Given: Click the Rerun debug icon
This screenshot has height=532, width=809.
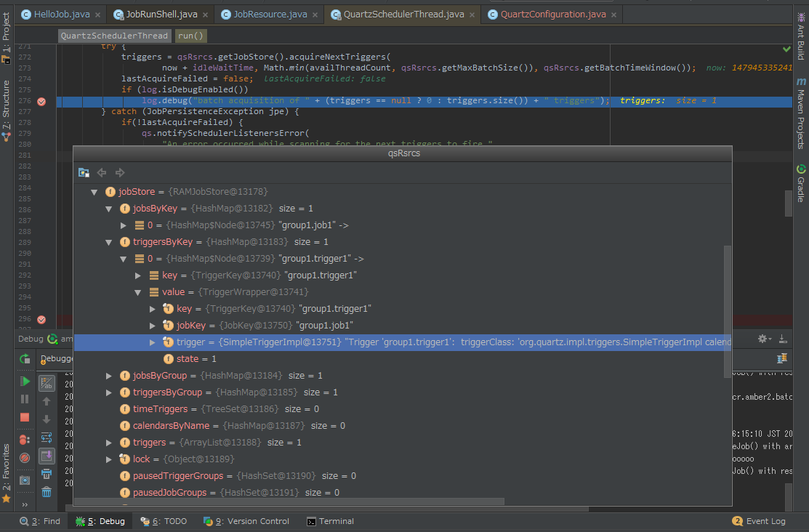Looking at the screenshot, I should [25, 359].
